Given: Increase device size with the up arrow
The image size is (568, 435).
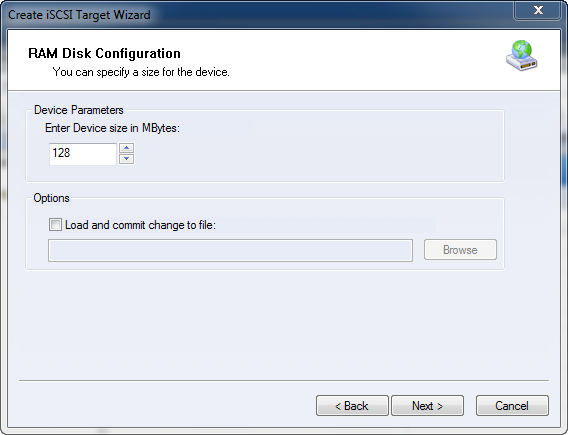Looking at the screenshot, I should tap(126, 148).
